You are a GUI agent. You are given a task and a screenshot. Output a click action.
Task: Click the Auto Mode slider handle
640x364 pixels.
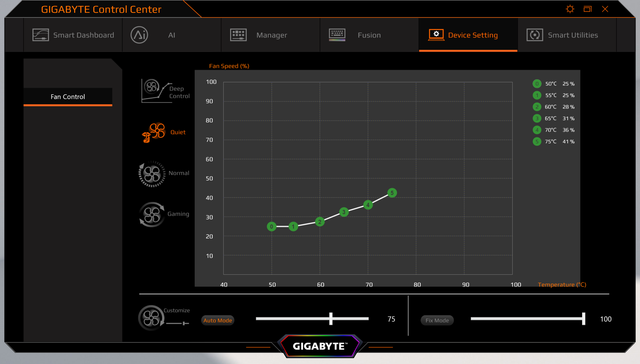click(x=331, y=319)
